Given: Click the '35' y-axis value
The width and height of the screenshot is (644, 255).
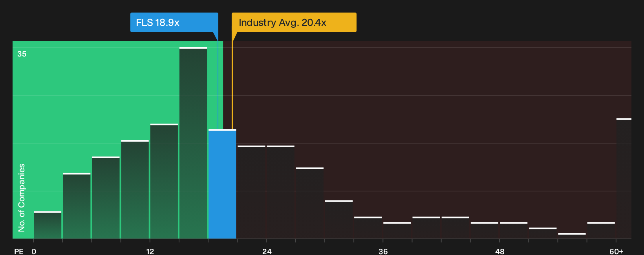Looking at the screenshot, I should pos(22,54).
